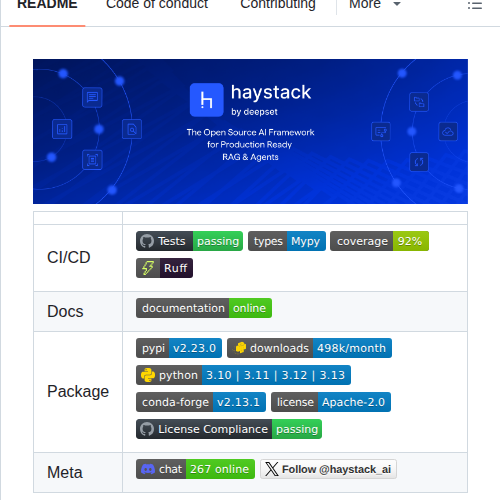Click the downloads 498k/month badge

click(309, 348)
